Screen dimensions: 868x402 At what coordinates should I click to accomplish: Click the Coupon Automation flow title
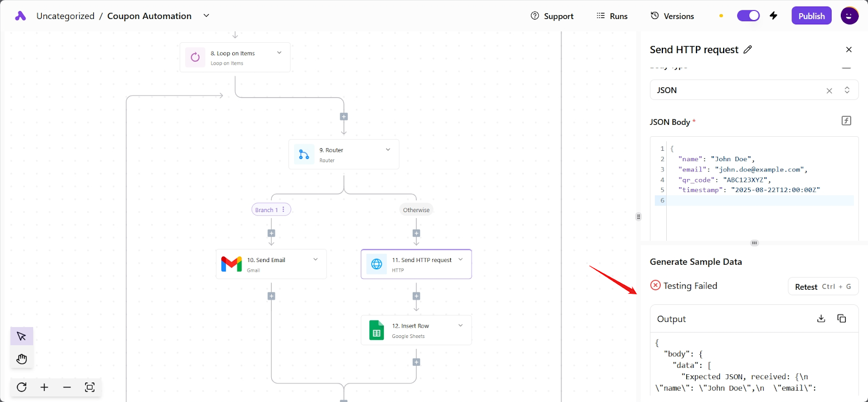point(149,16)
